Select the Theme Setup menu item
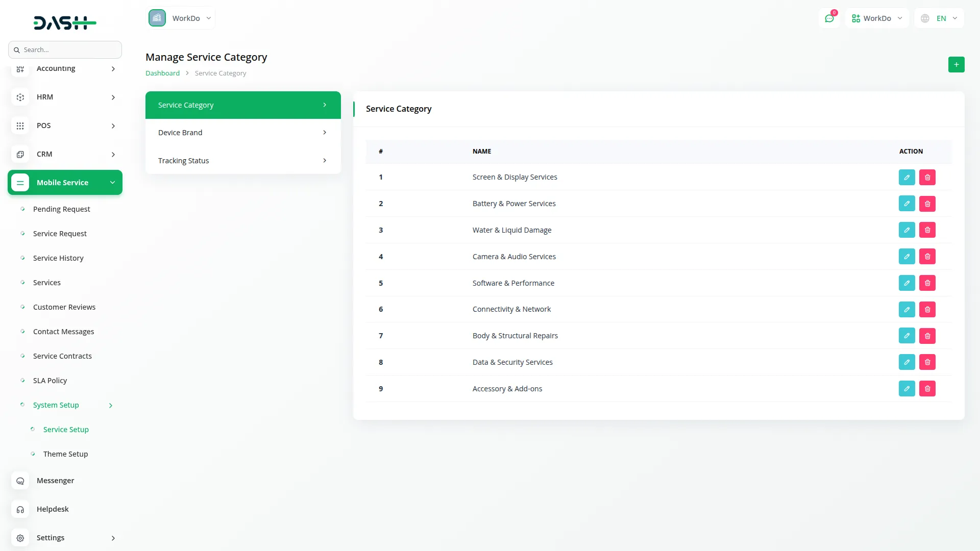 pos(65,454)
